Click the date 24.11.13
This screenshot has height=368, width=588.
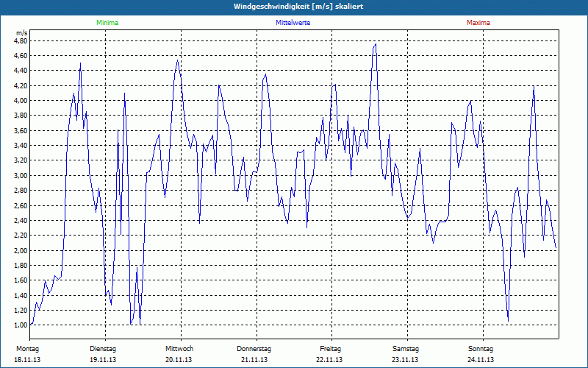481,360
